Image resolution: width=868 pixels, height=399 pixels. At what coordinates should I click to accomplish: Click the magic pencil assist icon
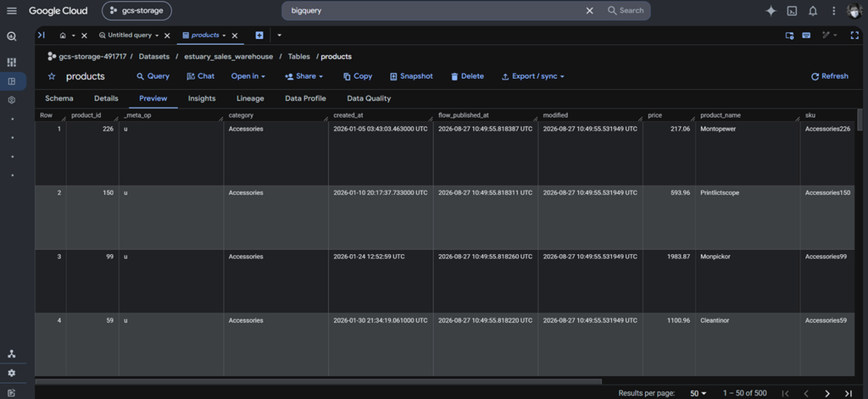(826, 35)
